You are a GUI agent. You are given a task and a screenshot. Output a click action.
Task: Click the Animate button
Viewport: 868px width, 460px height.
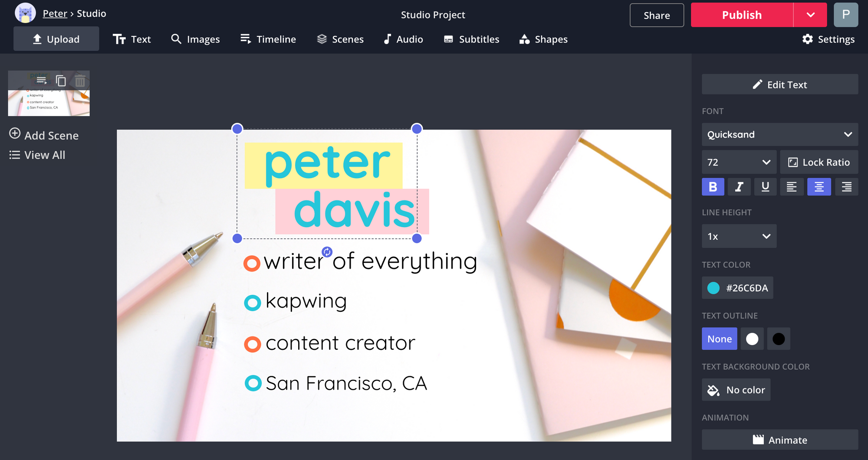pyautogui.click(x=779, y=440)
